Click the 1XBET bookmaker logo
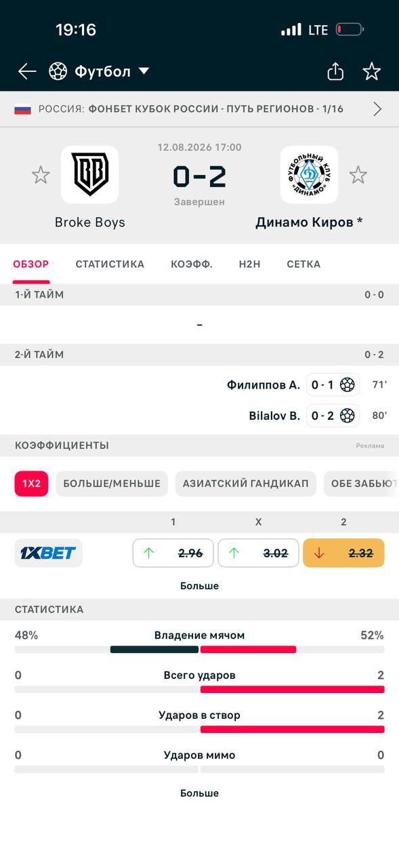Screen dimensions: 399x868 [x=49, y=553]
